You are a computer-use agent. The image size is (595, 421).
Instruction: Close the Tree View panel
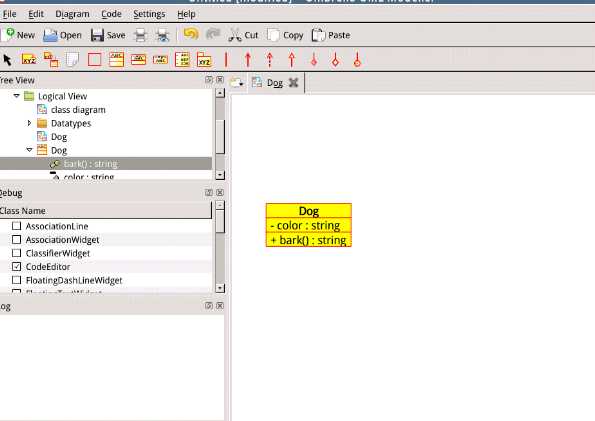(x=220, y=80)
